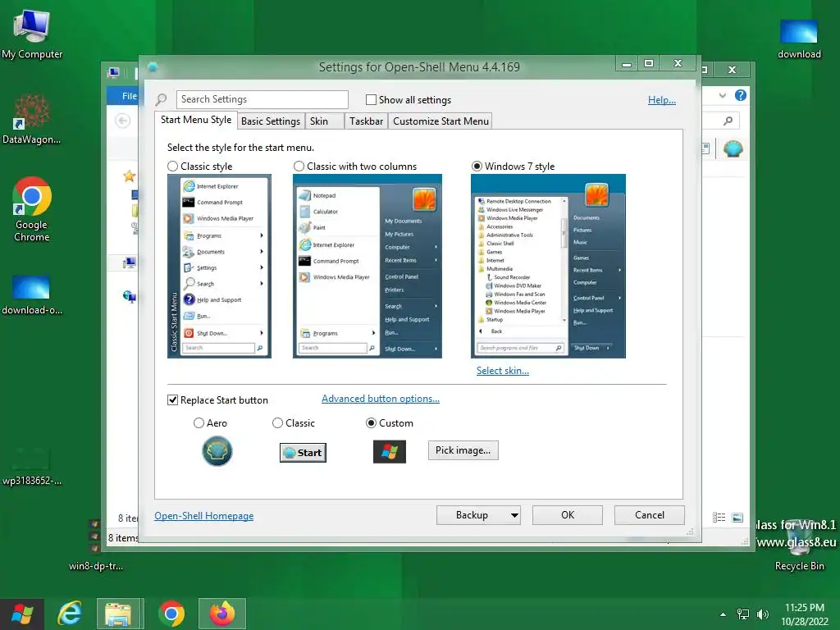Click the search magnifier icon in settings
Screen dimensions: 840x630
[x=161, y=99]
